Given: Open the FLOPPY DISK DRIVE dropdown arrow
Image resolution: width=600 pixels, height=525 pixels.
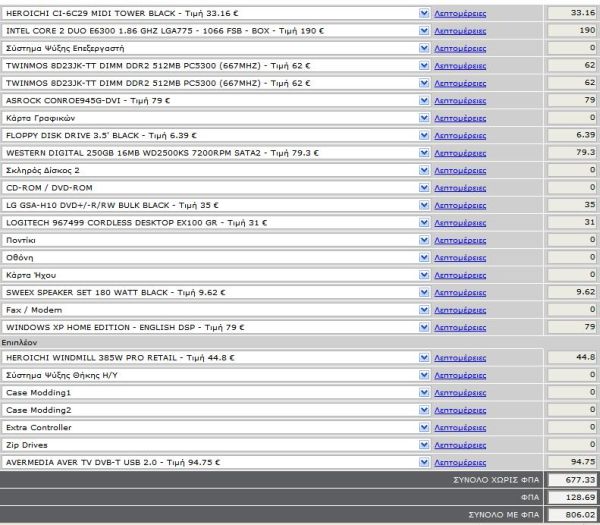Looking at the screenshot, I should 424,135.
